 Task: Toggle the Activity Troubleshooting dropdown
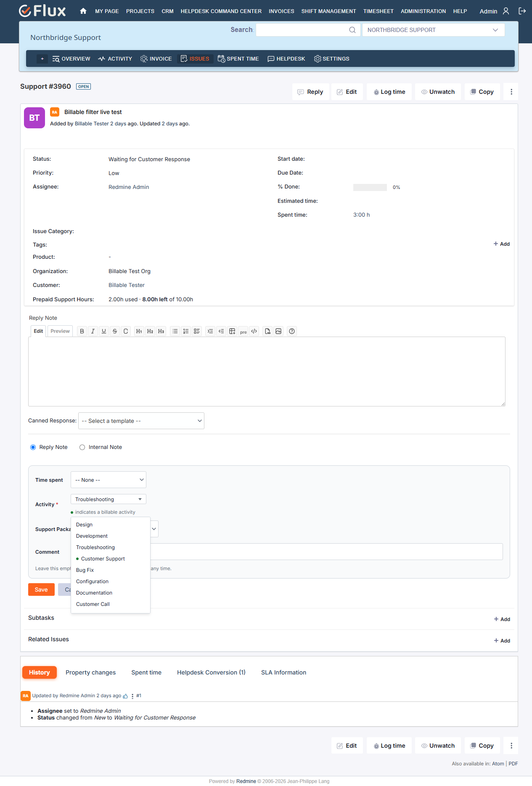pos(109,499)
